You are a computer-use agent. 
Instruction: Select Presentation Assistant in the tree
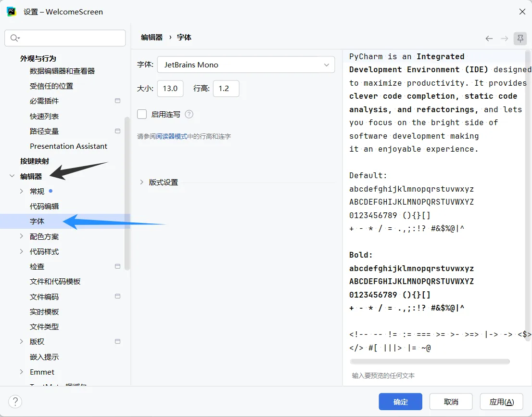click(68, 146)
